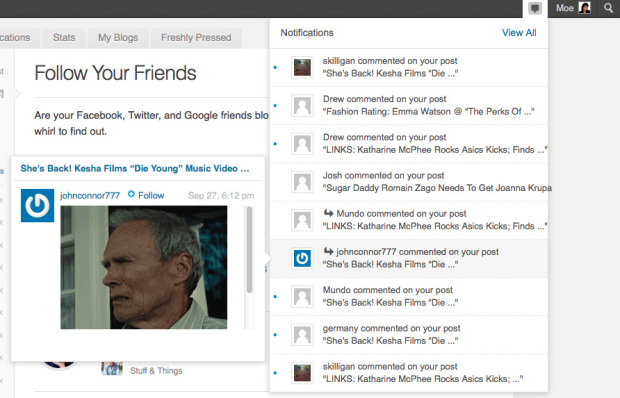Open Mundo's comment on She's Back Kesha post

click(409, 296)
